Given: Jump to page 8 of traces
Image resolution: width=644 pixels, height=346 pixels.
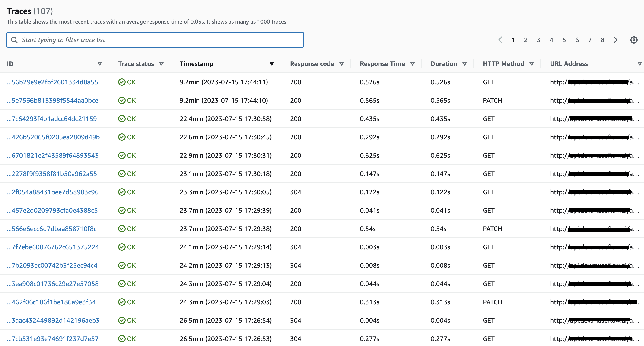Looking at the screenshot, I should [x=603, y=40].
